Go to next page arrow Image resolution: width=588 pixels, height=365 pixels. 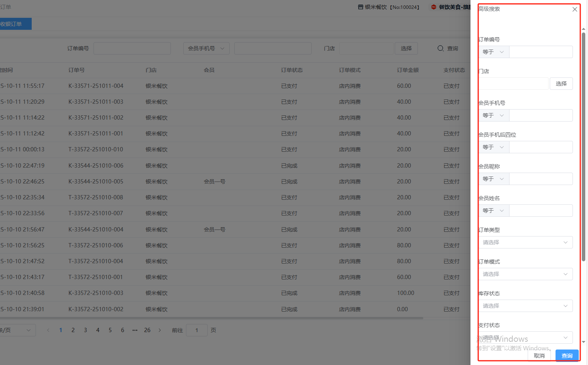click(160, 330)
